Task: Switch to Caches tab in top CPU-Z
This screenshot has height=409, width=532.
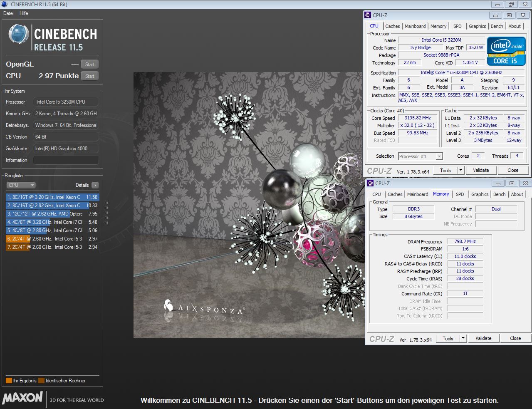Action: [x=392, y=26]
